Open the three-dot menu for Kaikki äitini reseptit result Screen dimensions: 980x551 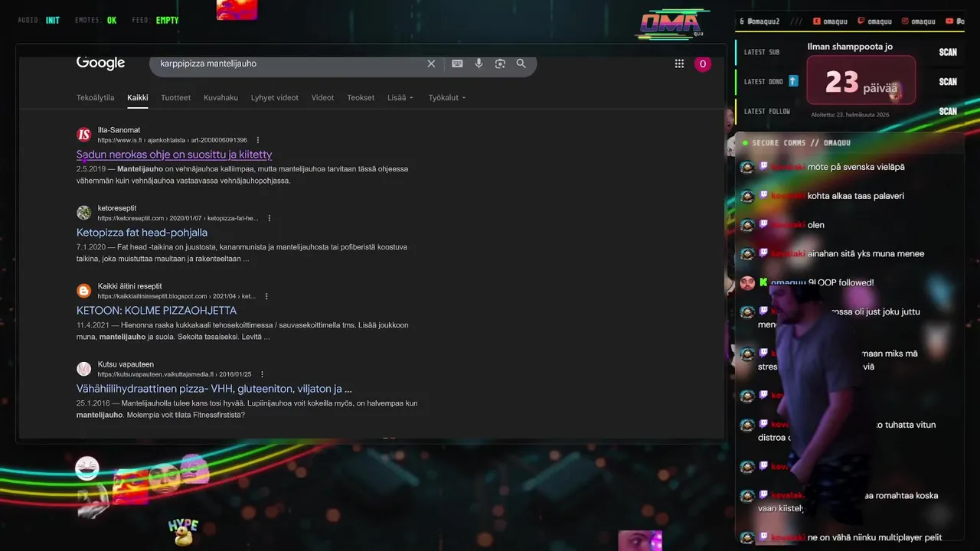point(266,296)
